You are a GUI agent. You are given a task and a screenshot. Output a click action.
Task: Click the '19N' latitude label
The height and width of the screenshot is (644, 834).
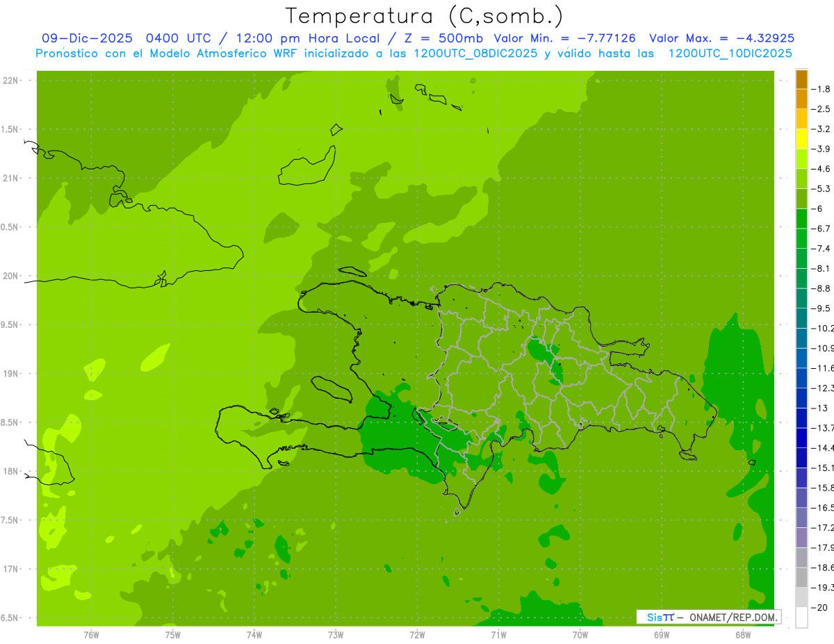(10, 374)
